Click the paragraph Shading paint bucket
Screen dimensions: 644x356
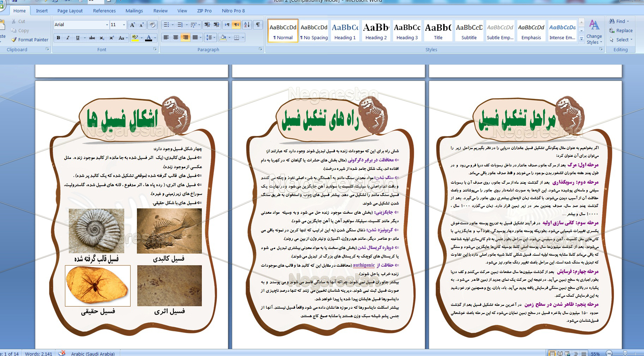pos(223,37)
